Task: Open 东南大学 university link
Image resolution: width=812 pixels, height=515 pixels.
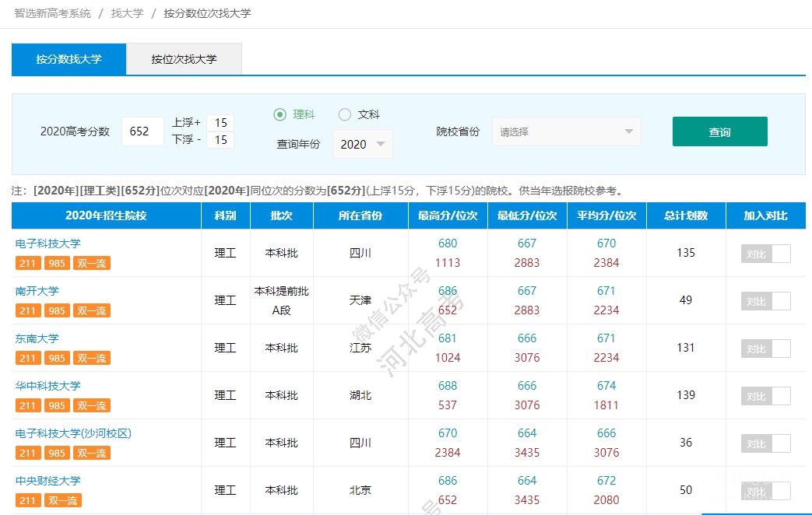Action: (x=37, y=338)
